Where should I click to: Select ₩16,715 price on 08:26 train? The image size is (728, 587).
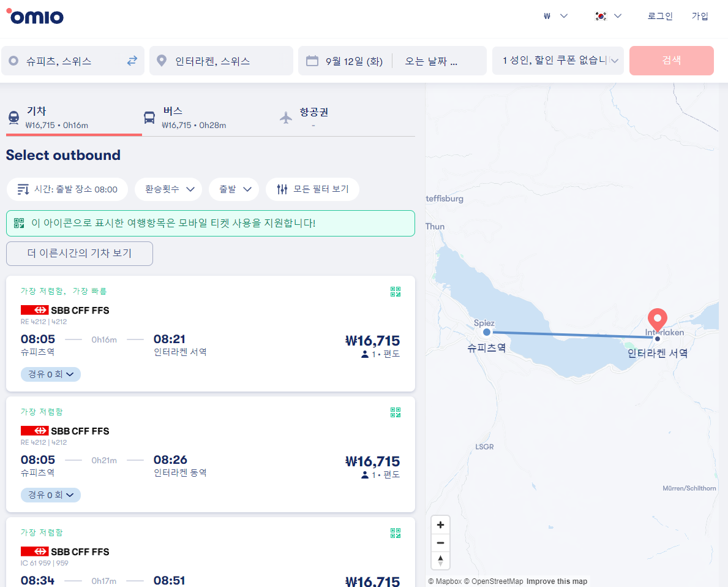[372, 461]
